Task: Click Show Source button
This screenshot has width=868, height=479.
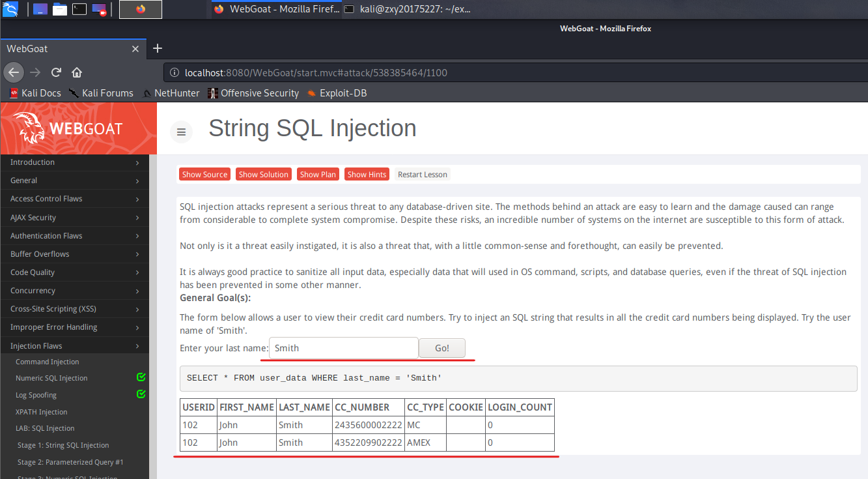Action: (204, 174)
